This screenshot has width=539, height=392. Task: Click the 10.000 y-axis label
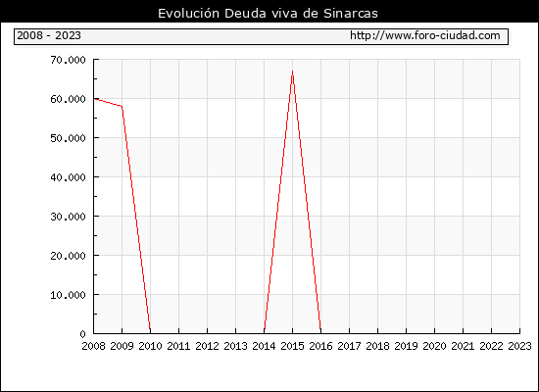[x=68, y=295]
